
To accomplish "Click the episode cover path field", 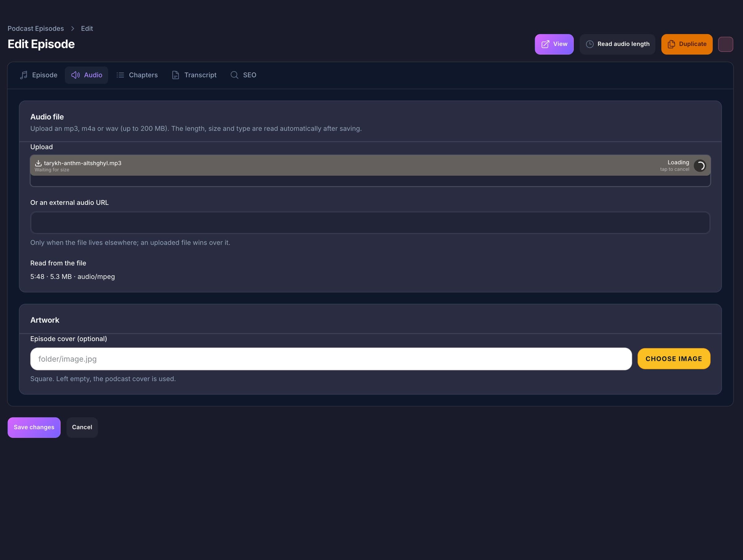I will click(331, 359).
